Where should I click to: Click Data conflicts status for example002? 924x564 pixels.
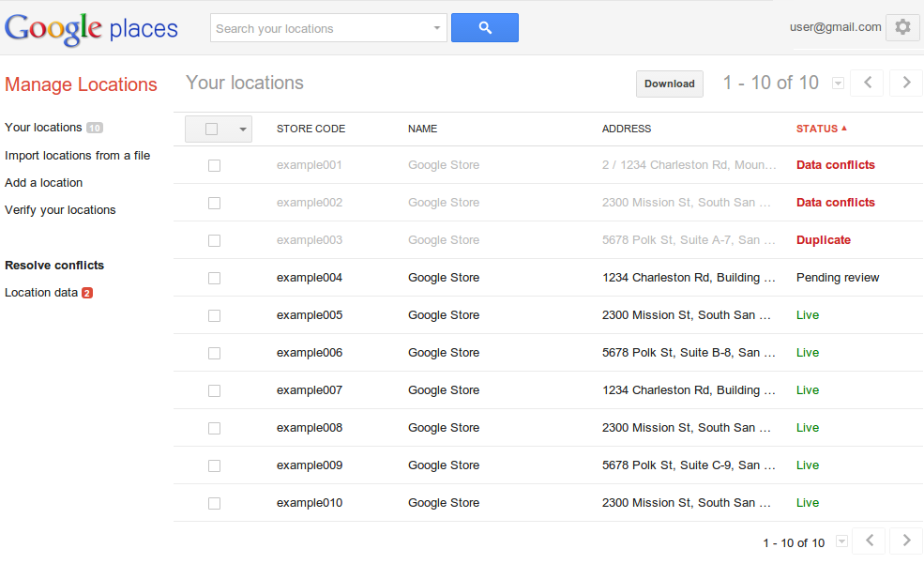[836, 203]
